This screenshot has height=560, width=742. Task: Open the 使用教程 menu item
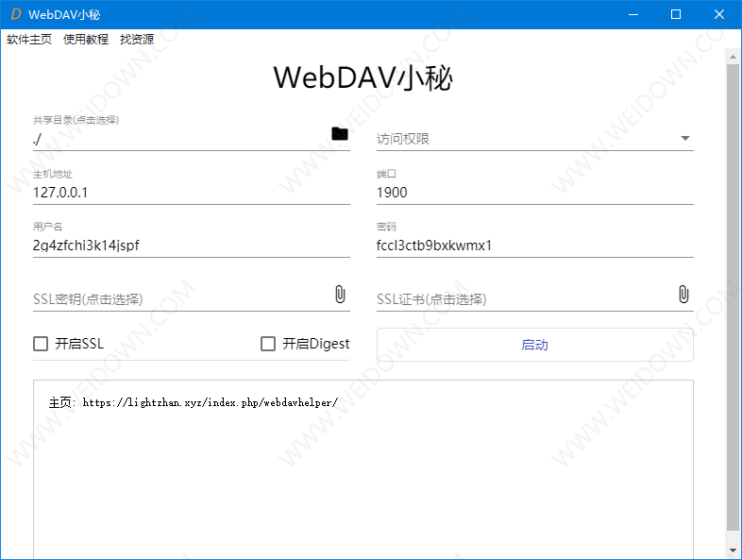click(x=86, y=40)
